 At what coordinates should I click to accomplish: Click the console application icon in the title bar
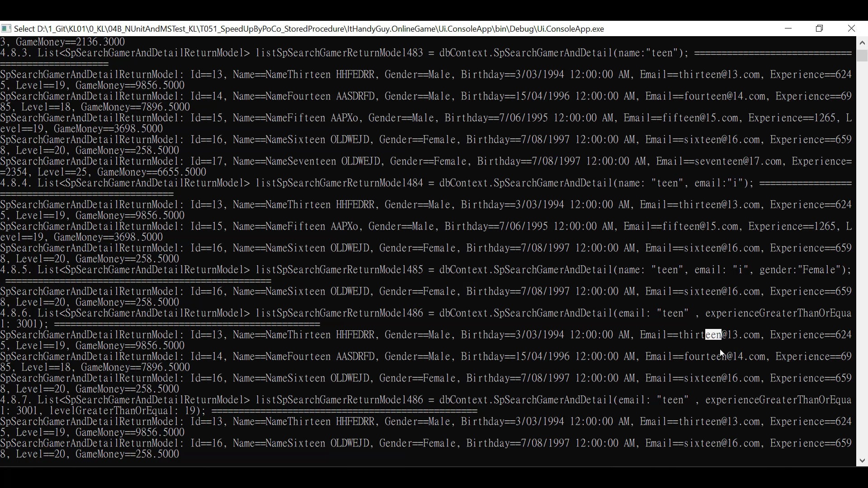pos(6,28)
